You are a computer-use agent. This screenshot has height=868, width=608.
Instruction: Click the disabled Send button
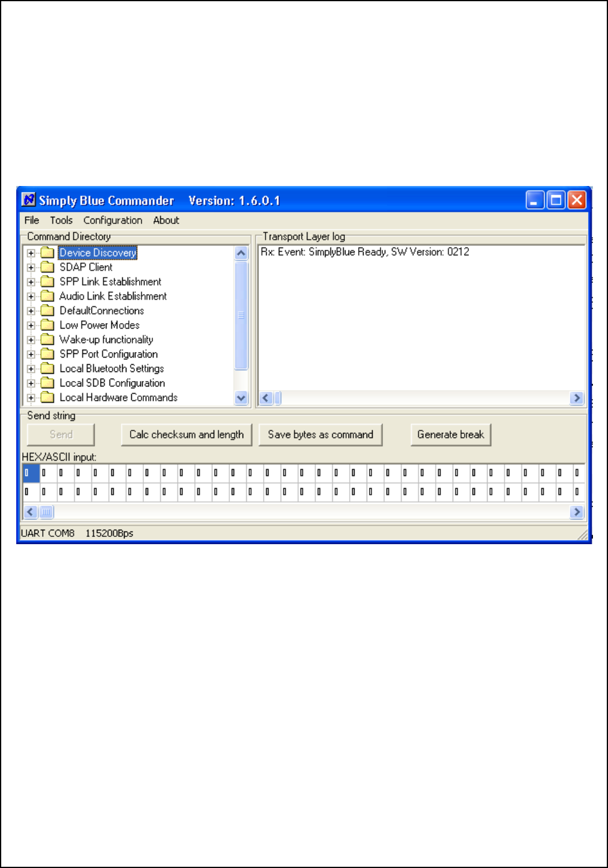tap(61, 435)
